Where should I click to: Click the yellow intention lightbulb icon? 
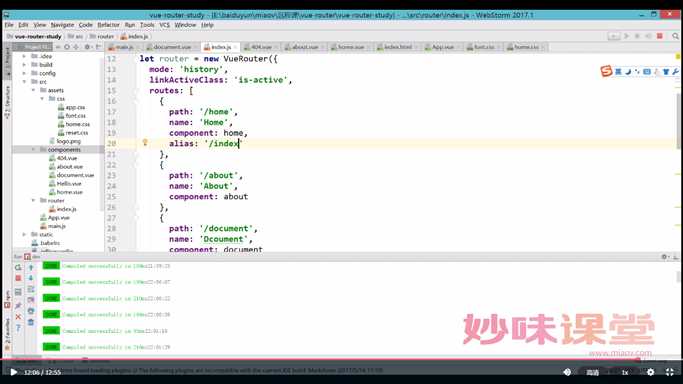(x=145, y=142)
